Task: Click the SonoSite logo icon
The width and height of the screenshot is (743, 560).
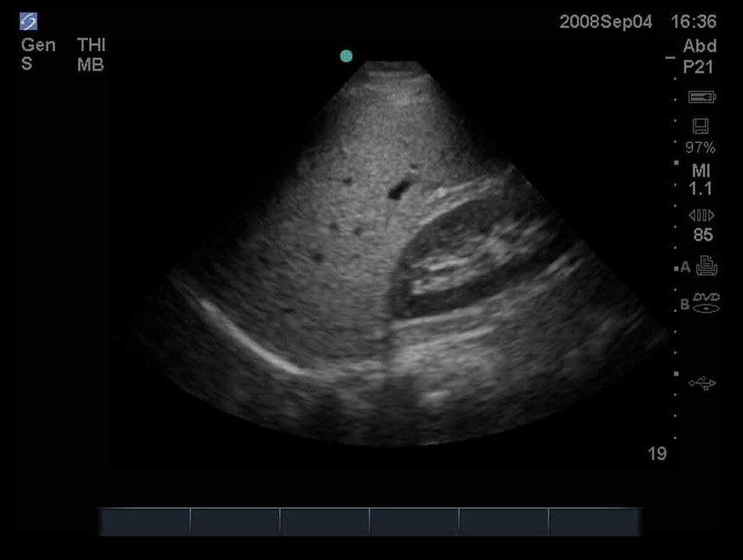Action: (29, 22)
